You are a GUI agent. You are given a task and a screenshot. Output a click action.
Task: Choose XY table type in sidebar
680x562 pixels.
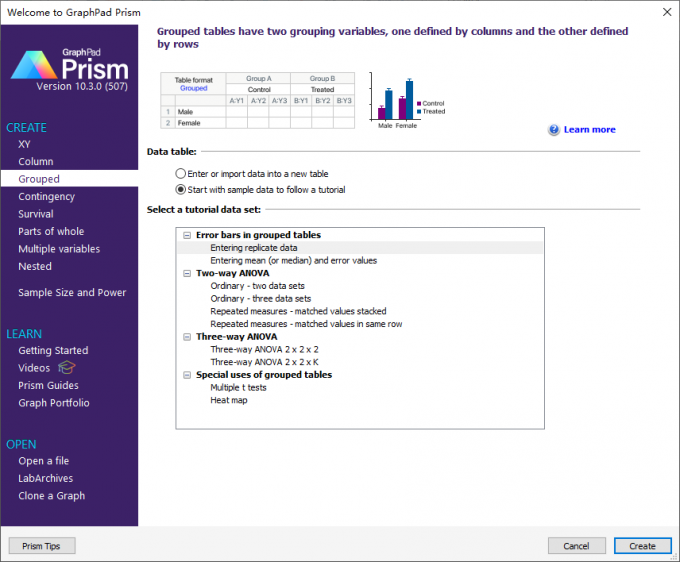click(x=24, y=144)
